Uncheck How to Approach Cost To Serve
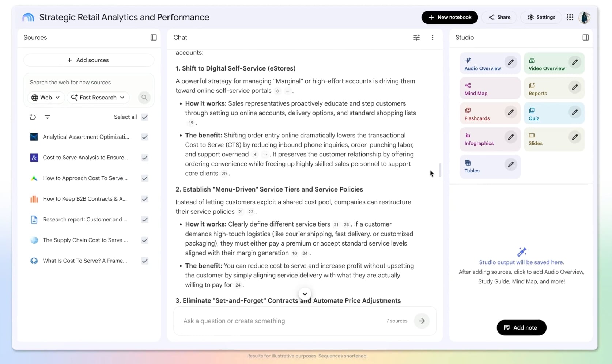The image size is (612, 364). [x=145, y=178]
